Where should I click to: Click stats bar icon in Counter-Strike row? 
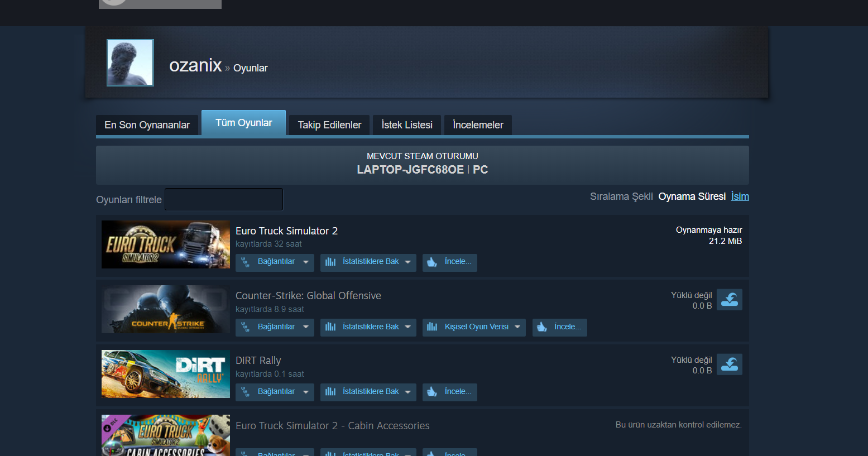(330, 327)
